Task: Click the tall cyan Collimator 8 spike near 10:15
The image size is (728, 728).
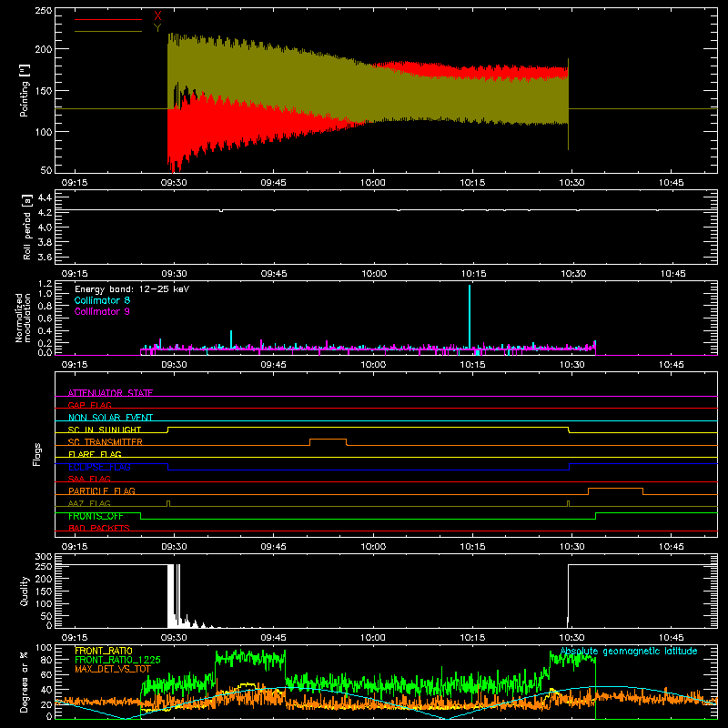Action: click(x=470, y=316)
